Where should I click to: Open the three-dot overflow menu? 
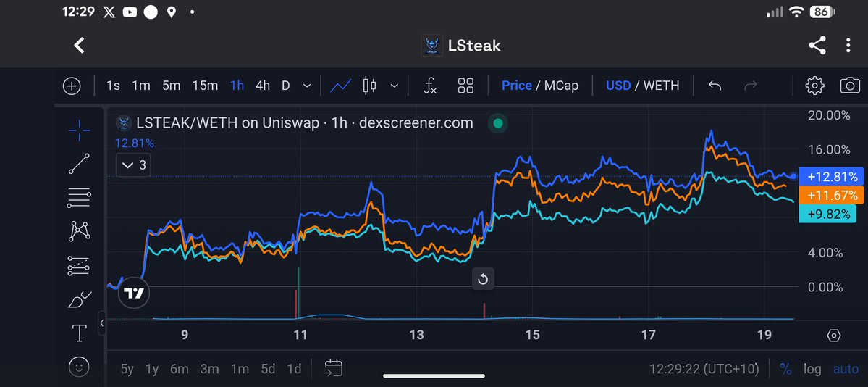848,46
